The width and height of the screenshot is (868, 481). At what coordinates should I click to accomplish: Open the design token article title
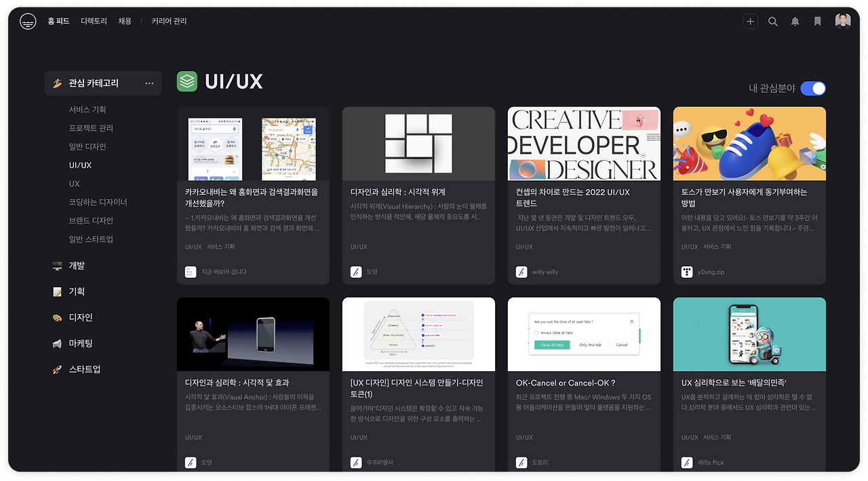(417, 389)
